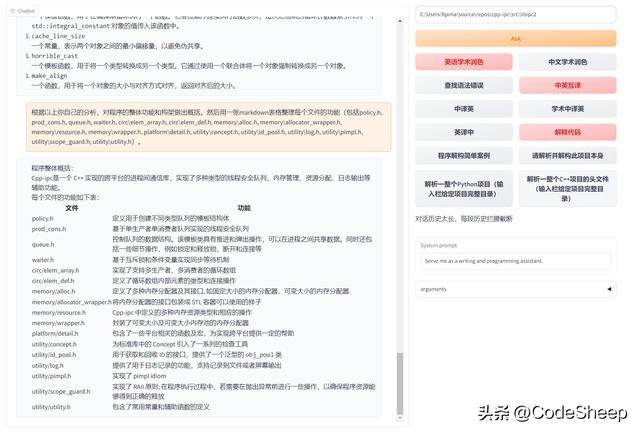Run the 查找语法错误 function
640x434 pixels.
[x=461, y=85]
